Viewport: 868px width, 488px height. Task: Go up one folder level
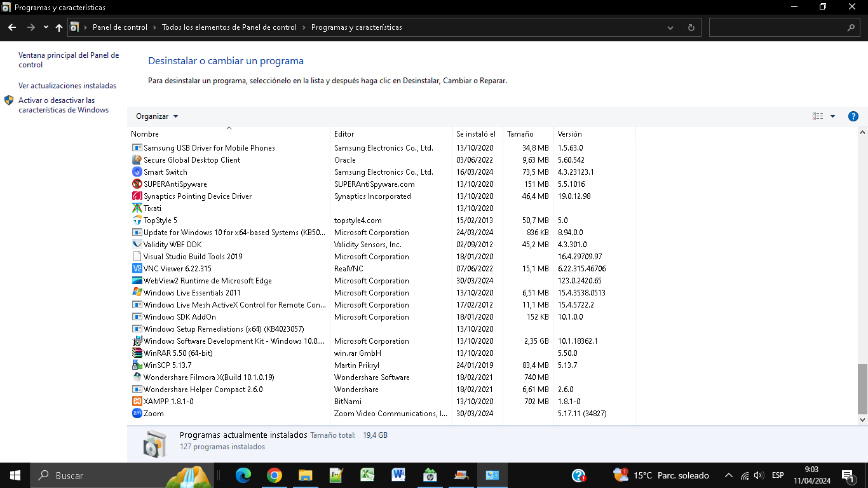click(59, 27)
